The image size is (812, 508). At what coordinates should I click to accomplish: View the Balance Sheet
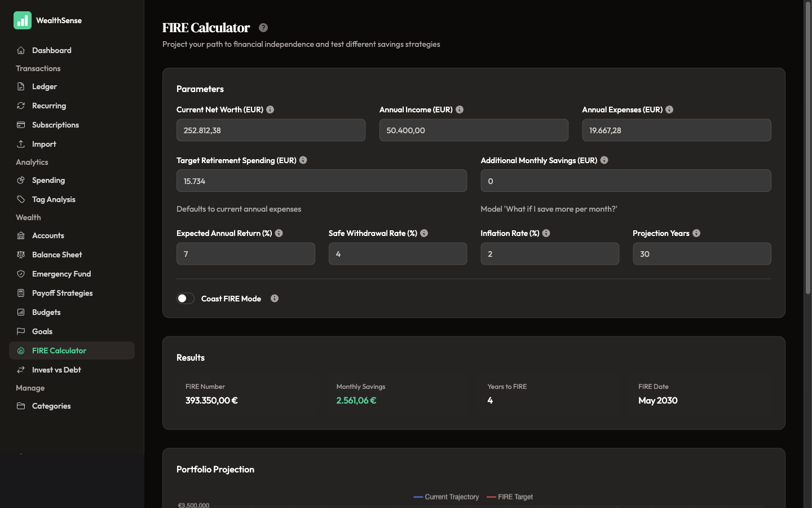tap(72, 255)
